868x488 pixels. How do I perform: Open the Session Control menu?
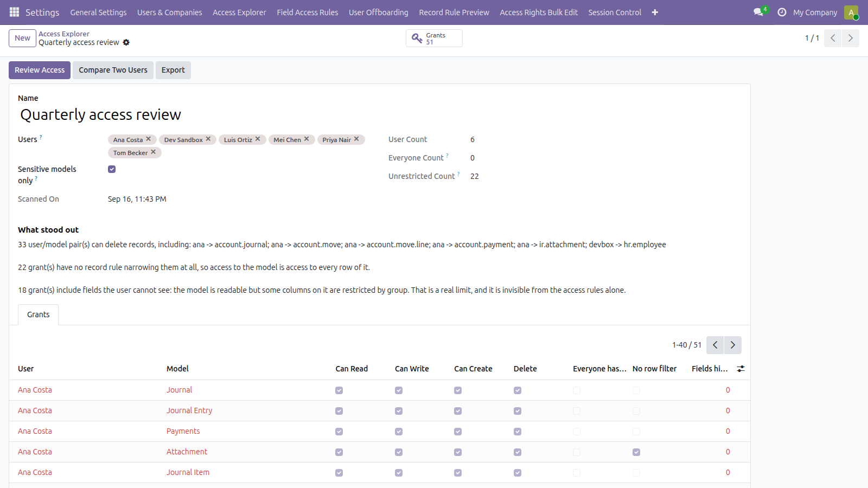[x=615, y=12]
